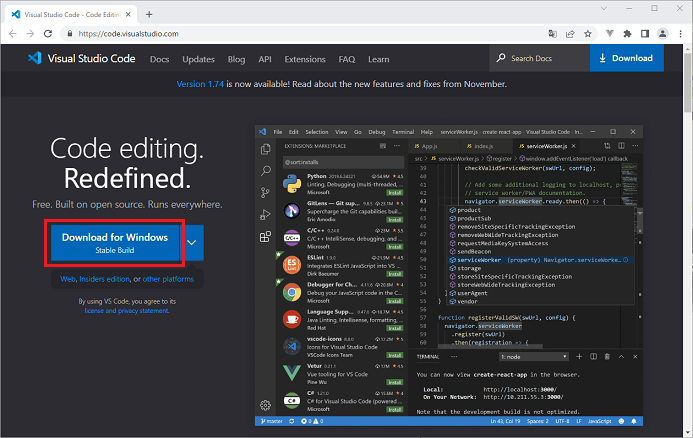Click the Search magnifier in VS Code activity bar

pyautogui.click(x=266, y=171)
